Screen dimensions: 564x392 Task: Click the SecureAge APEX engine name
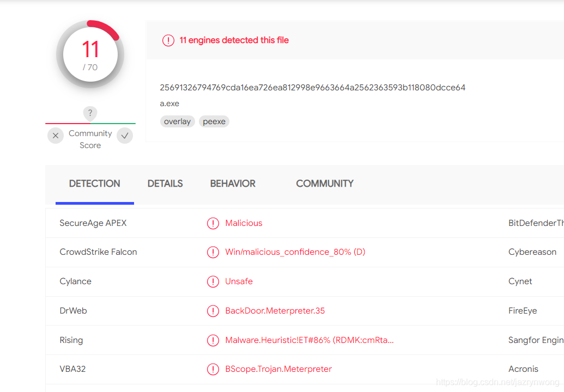93,223
